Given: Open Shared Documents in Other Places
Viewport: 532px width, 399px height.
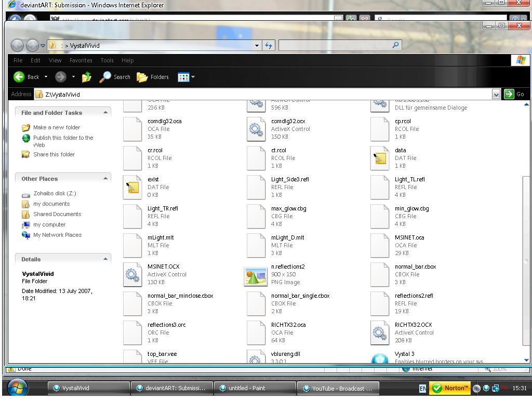Looking at the screenshot, I should (x=57, y=214).
